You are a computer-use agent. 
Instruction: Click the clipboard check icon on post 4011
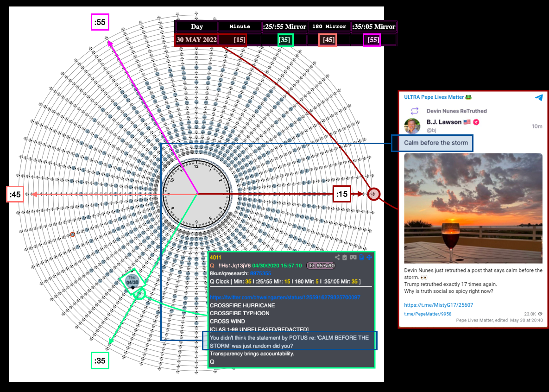tap(345, 258)
